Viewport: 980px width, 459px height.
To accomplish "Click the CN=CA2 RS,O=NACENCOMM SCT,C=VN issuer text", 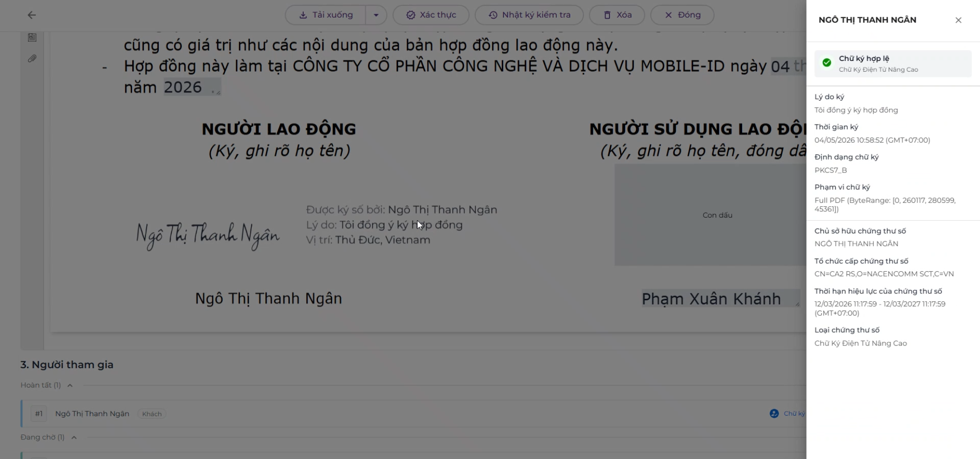I will coord(884,274).
